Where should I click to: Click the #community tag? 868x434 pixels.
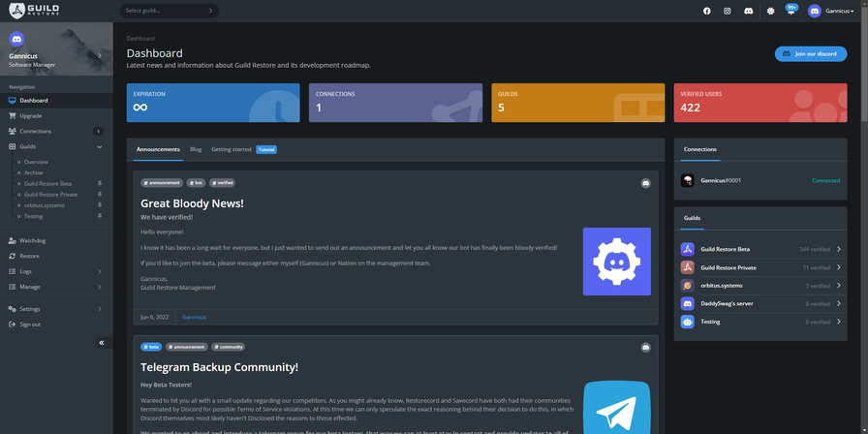click(228, 347)
